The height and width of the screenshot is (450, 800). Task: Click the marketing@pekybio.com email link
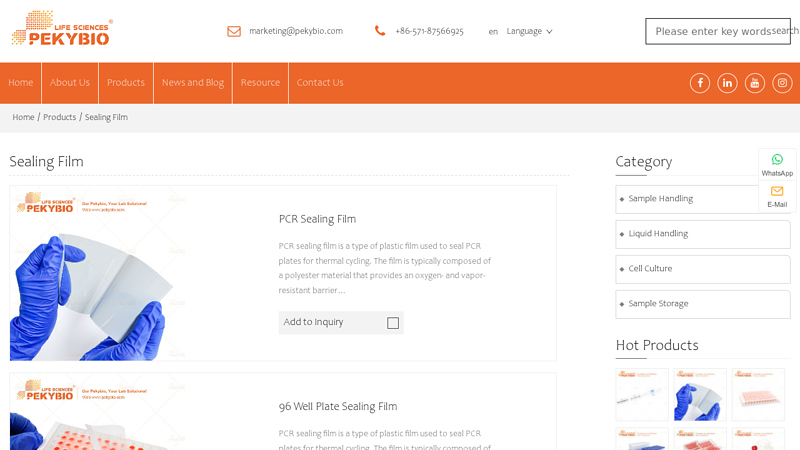click(296, 31)
